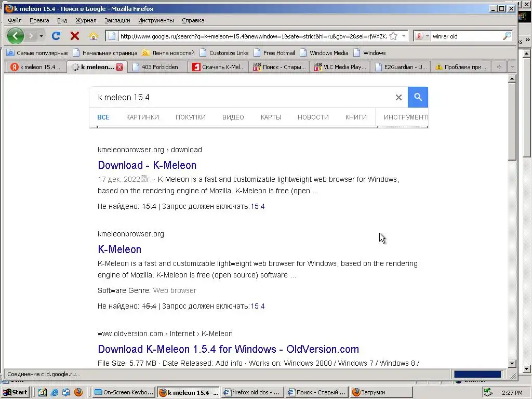
Task: Select the КНИГИ results filter
Action: pyautogui.click(x=356, y=117)
